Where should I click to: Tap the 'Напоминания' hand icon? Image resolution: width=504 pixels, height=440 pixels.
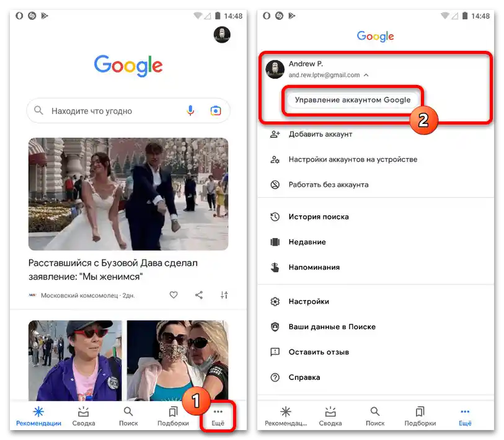[x=275, y=267]
